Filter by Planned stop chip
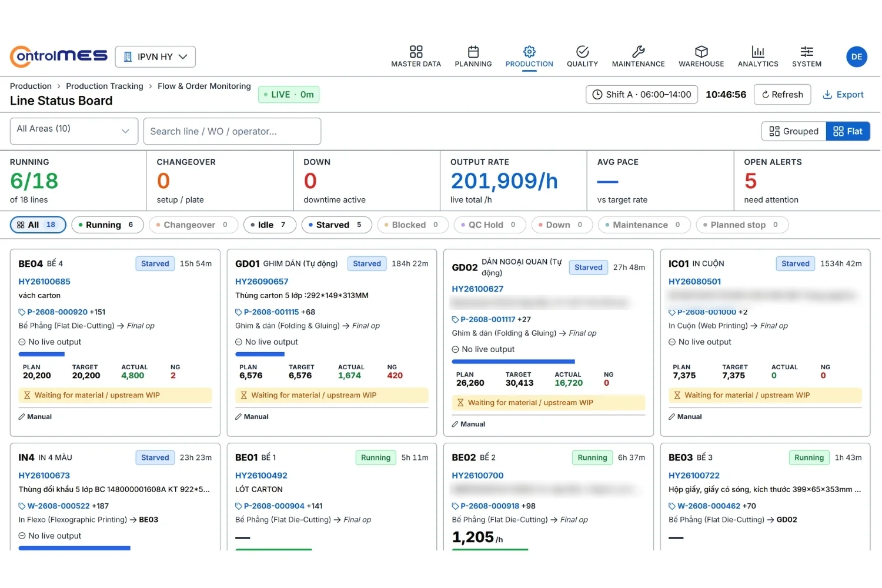The height and width of the screenshot is (588, 882). (x=741, y=225)
